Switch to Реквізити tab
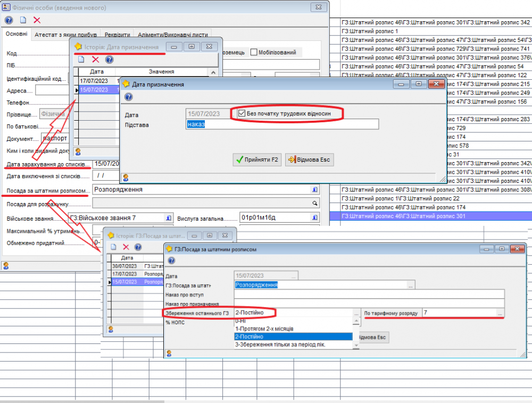 pos(117,35)
